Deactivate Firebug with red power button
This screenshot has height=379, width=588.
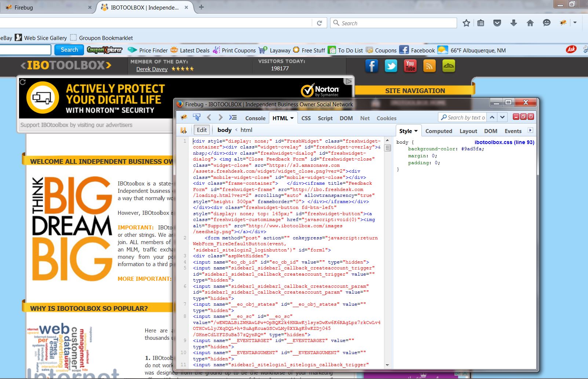pos(531,117)
